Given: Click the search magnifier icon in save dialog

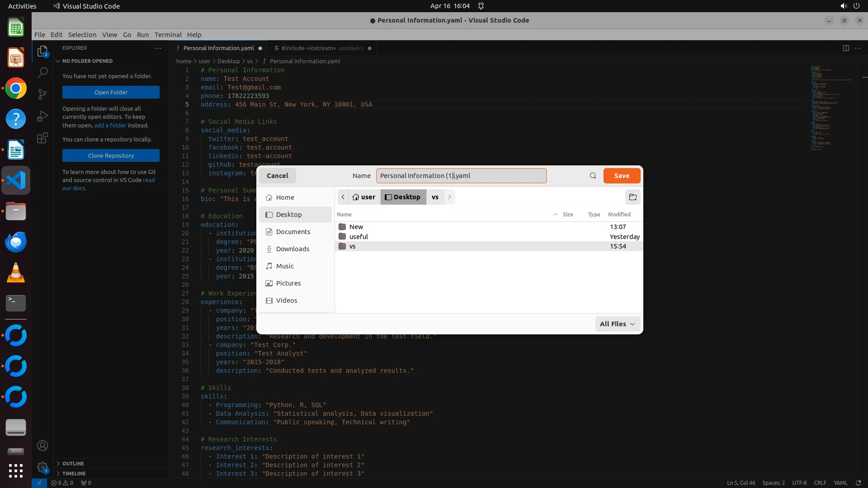Looking at the screenshot, I should (x=593, y=176).
